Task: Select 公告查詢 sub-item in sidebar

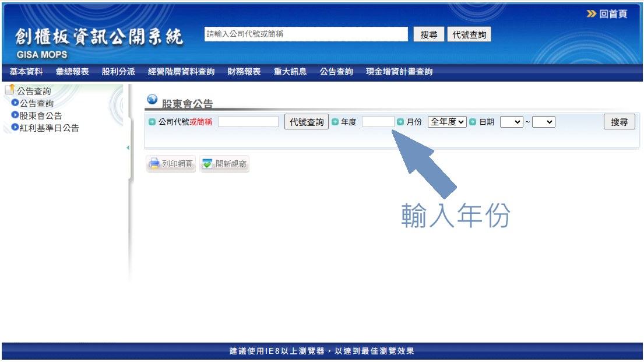Action: pyautogui.click(x=37, y=104)
